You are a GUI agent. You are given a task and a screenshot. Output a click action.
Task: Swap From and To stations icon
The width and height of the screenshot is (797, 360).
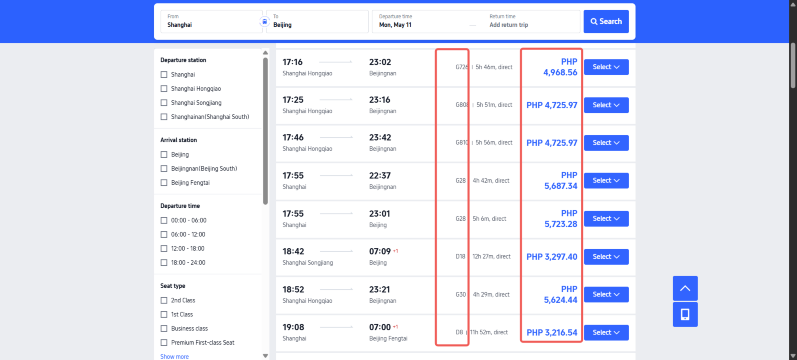pyautogui.click(x=264, y=22)
